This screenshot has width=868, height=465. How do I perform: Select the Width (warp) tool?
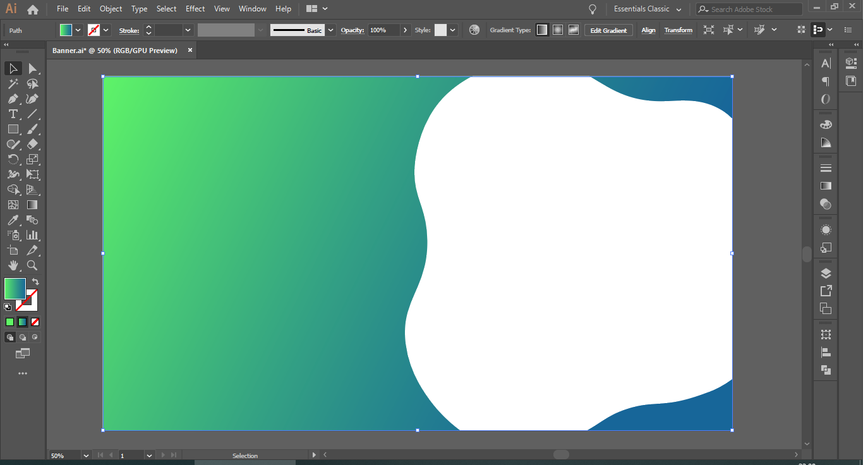pos(13,174)
